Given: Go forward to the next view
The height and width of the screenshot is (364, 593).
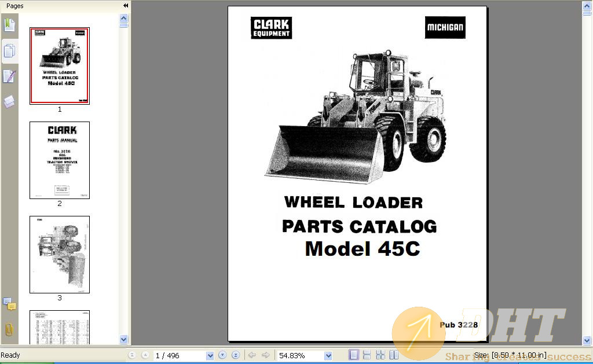Looking at the screenshot, I should pyautogui.click(x=265, y=355).
